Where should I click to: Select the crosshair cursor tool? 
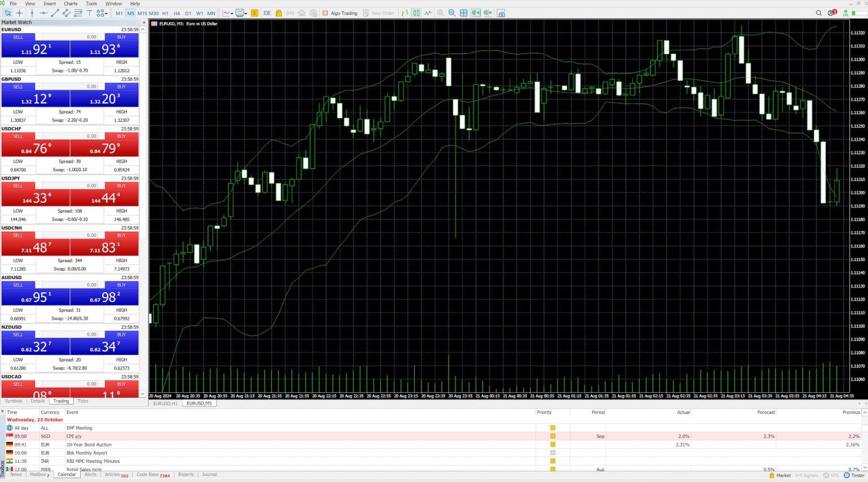20,13
